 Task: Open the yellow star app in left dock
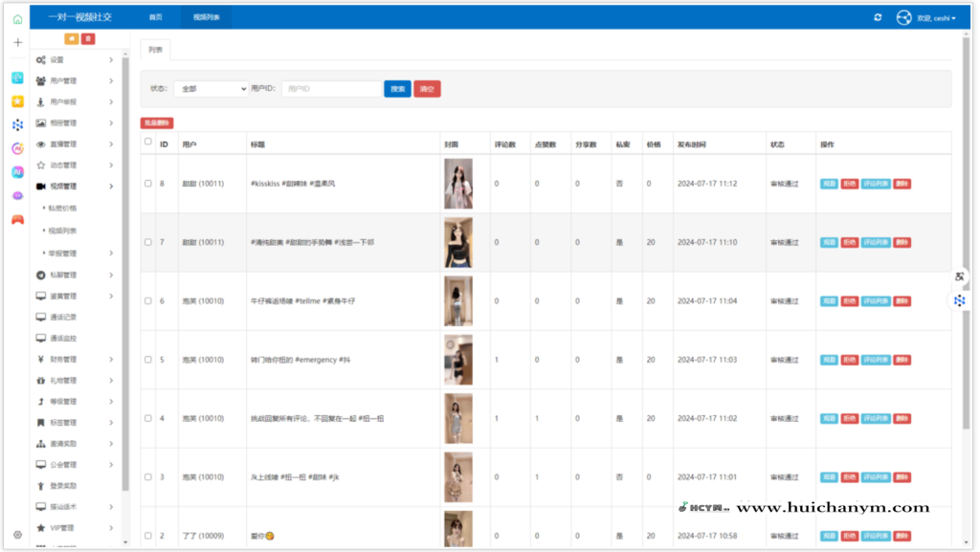(17, 101)
